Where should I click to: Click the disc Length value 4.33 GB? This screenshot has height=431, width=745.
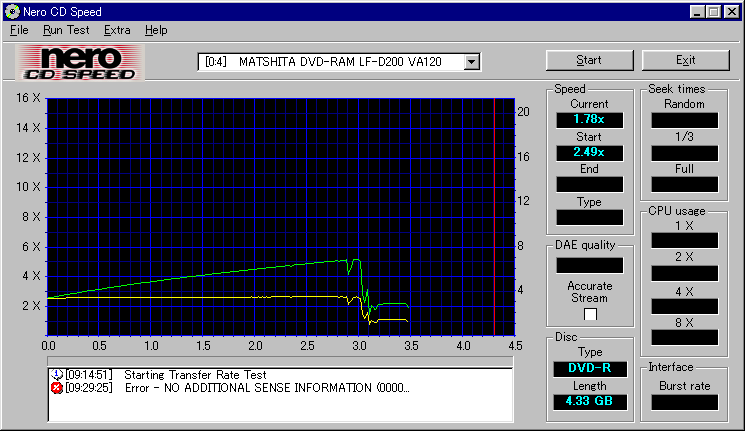(589, 401)
